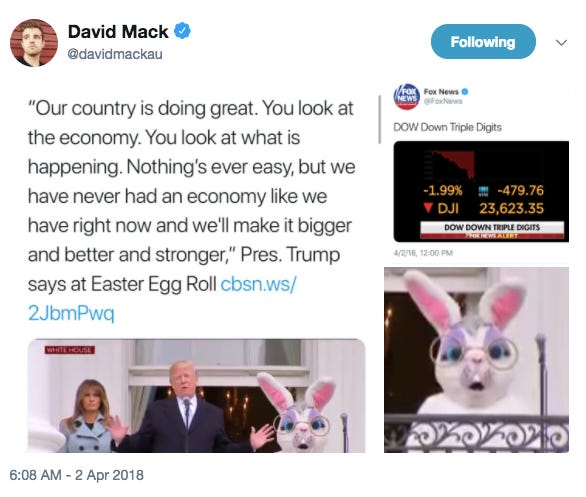The width and height of the screenshot is (586, 497).
Task: Click the WHITE HOUSE label on the video
Action: [x=70, y=350]
